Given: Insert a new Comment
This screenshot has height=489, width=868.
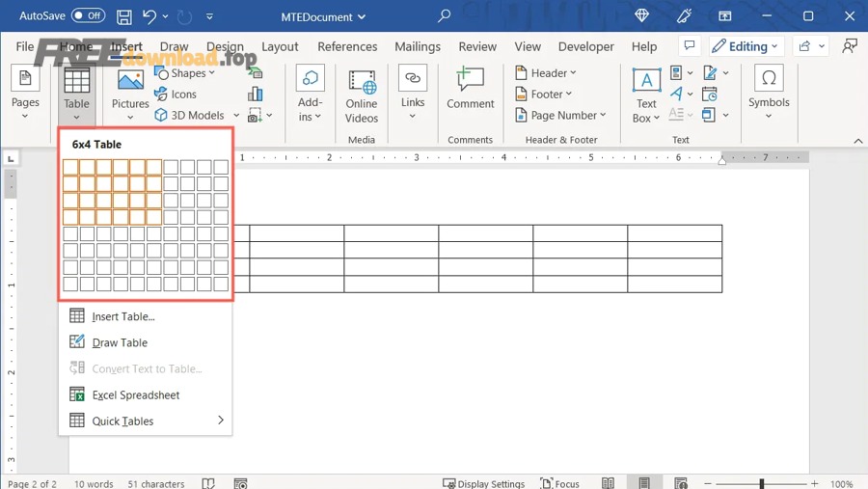Looking at the screenshot, I should pyautogui.click(x=470, y=89).
